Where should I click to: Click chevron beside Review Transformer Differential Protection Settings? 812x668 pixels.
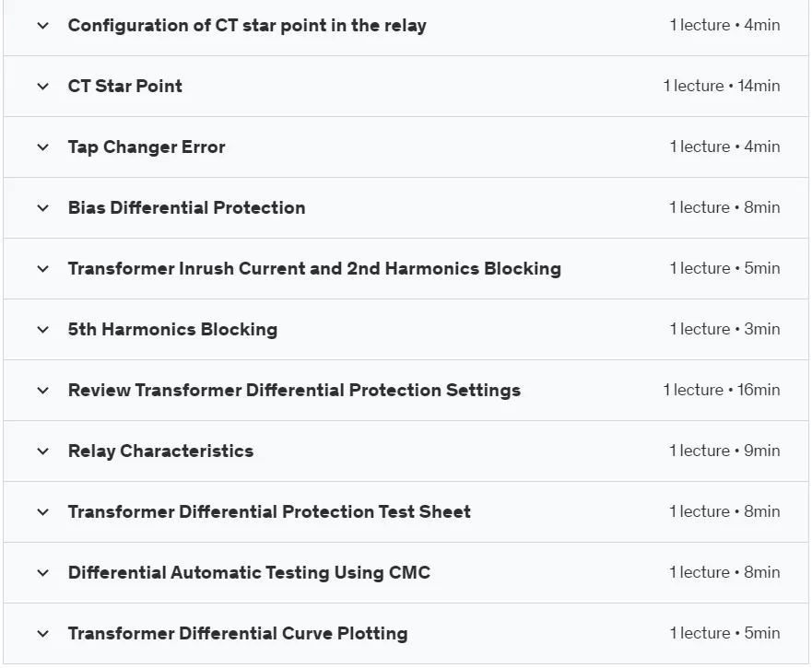click(43, 391)
